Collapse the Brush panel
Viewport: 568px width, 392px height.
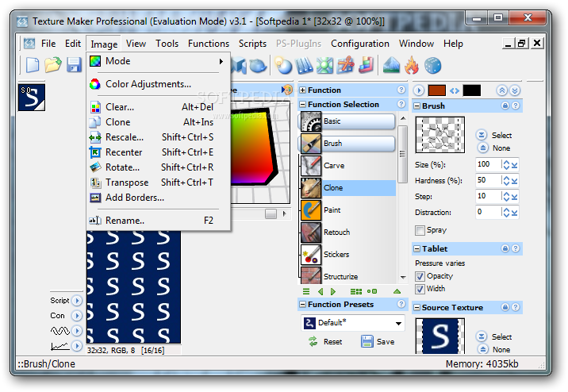pos(417,106)
